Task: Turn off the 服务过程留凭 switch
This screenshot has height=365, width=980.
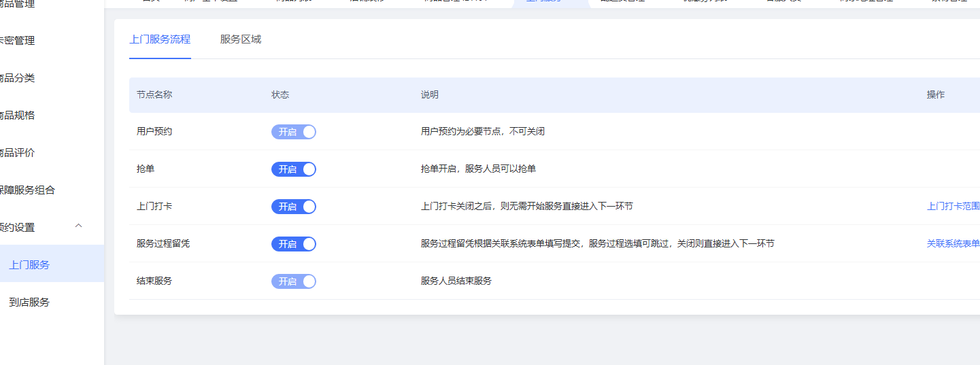Action: pyautogui.click(x=293, y=244)
